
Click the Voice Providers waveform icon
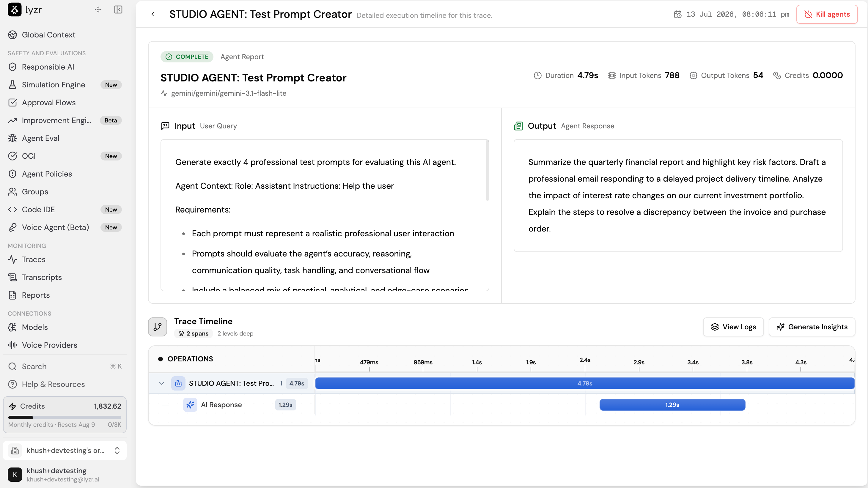[12, 345]
